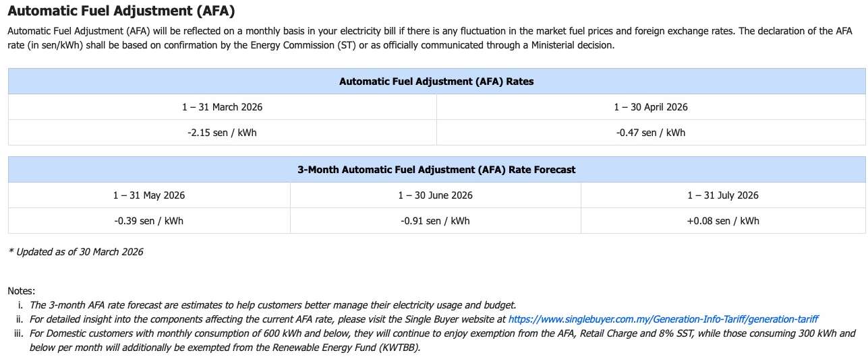Click the "Automatic Fuel Adjustment (AFA) Rates" table header

(436, 82)
